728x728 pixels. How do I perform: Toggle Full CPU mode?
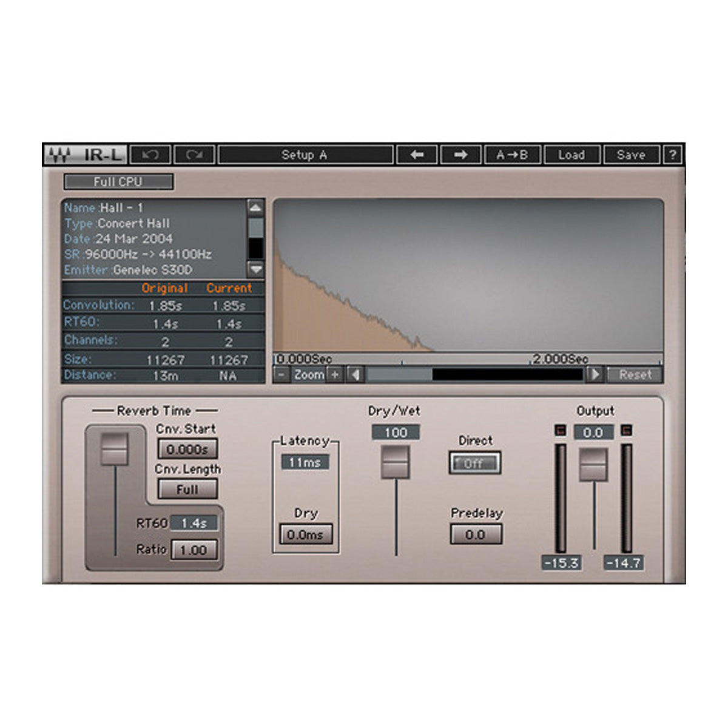point(118,181)
